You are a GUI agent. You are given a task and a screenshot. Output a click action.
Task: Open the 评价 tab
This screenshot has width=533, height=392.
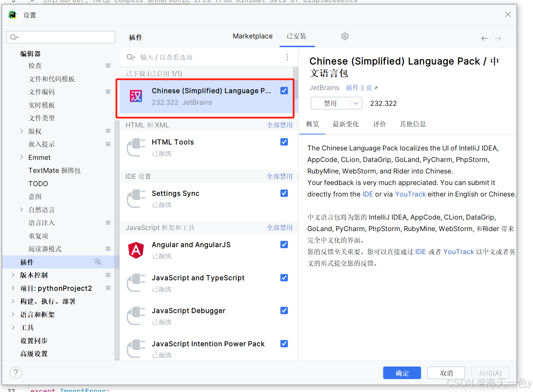point(380,124)
